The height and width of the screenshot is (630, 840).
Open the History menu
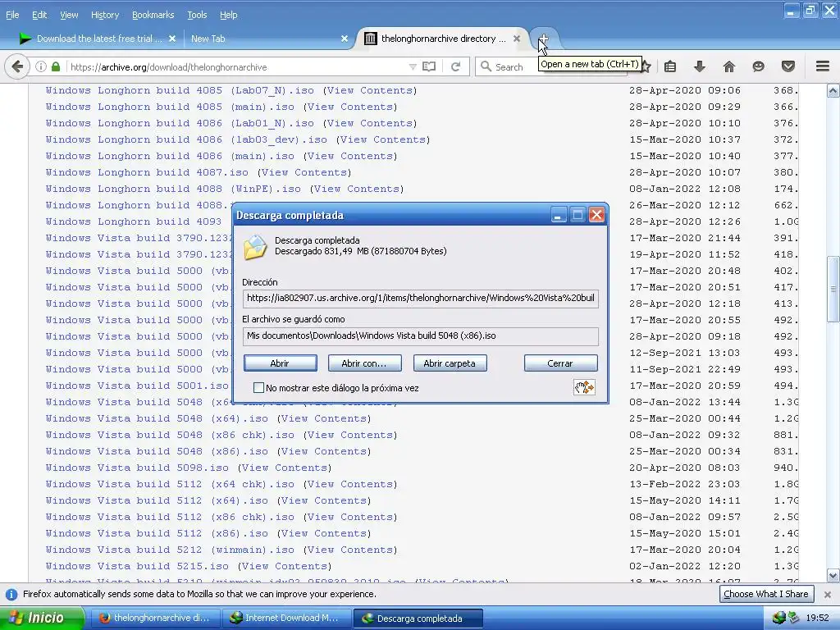[104, 15]
